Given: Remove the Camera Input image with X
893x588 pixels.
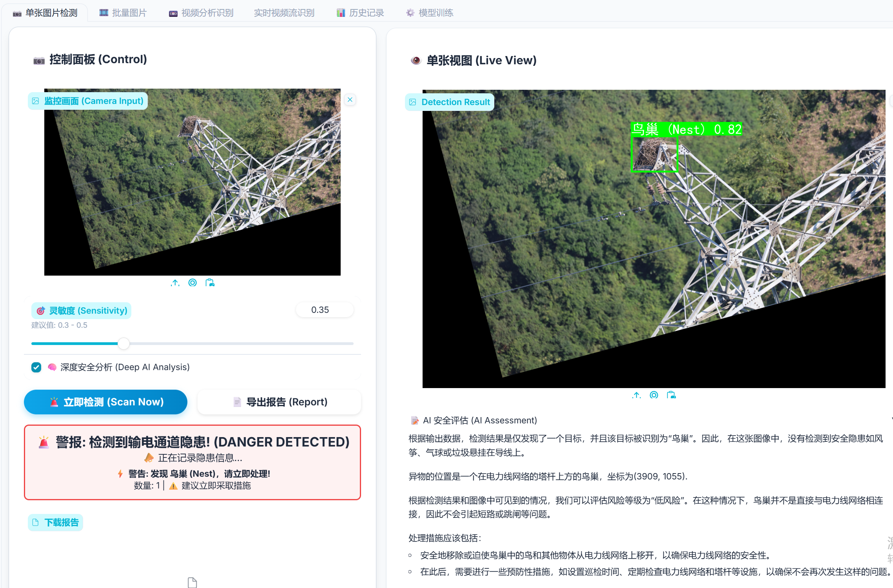Looking at the screenshot, I should pyautogui.click(x=350, y=100).
